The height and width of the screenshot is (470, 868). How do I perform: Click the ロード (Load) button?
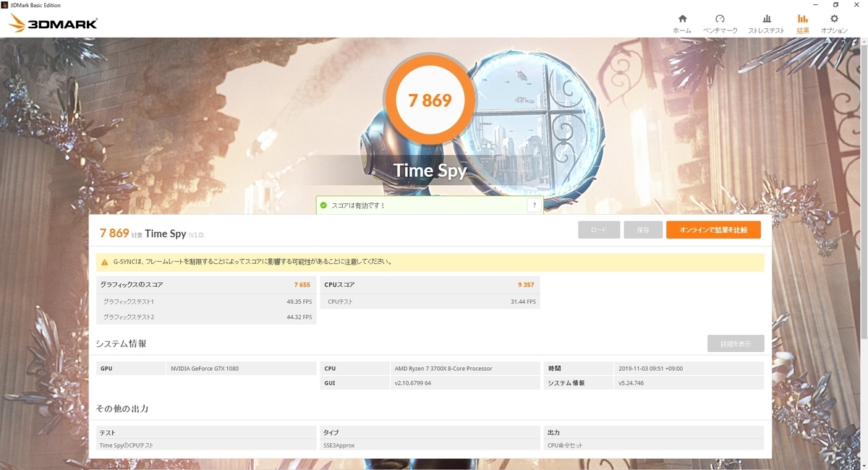click(599, 230)
